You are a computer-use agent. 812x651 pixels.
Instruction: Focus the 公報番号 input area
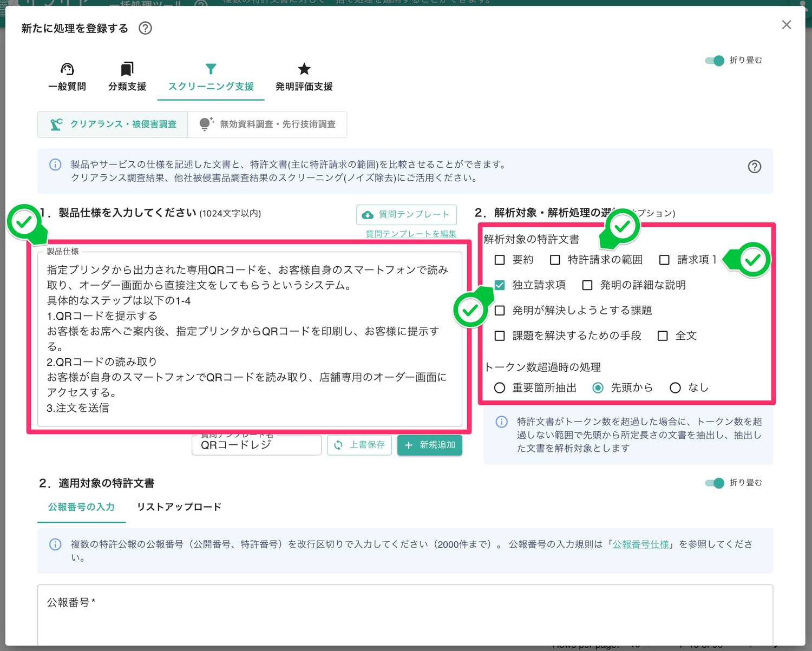coord(405,615)
